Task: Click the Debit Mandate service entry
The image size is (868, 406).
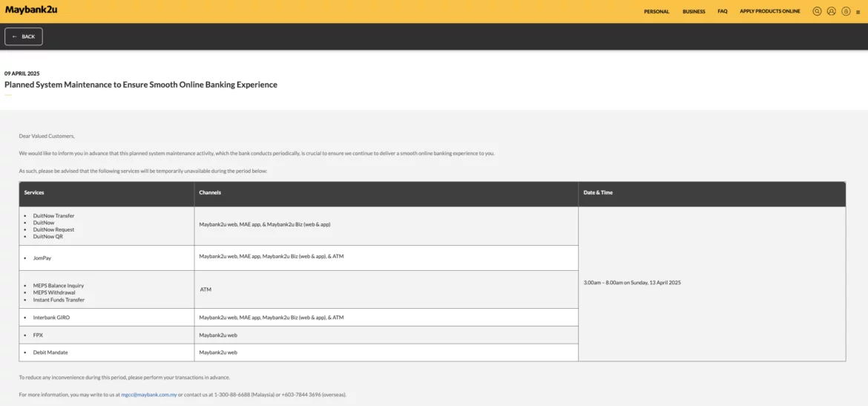Action: 50,353
